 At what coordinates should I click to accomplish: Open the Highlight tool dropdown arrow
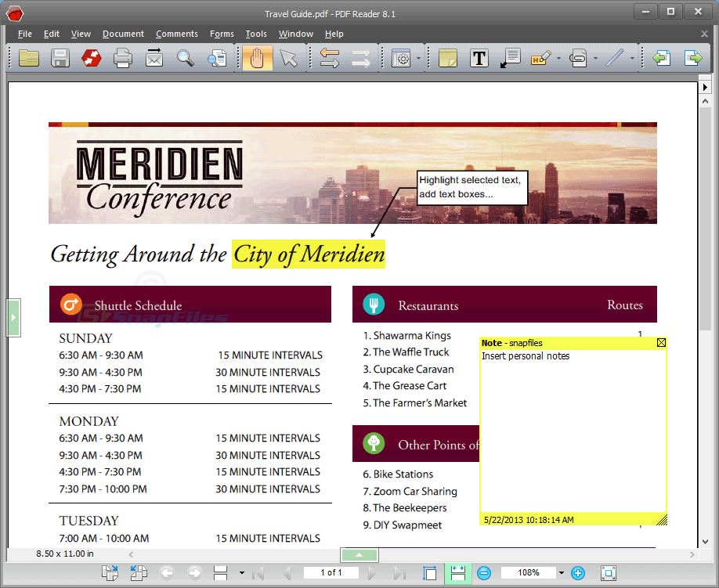coord(558,58)
